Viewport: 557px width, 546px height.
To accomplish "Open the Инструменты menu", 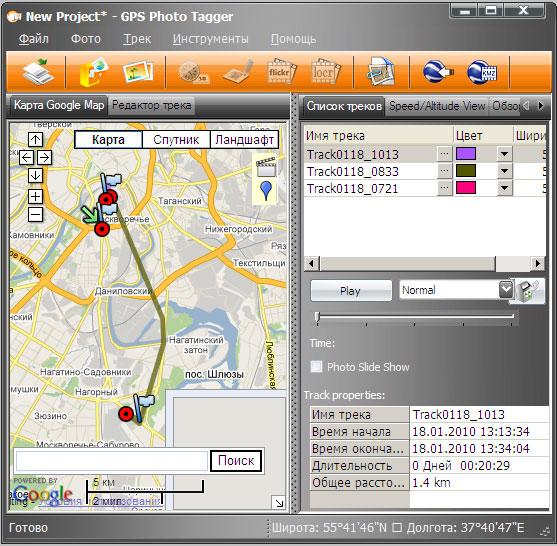I will [211, 39].
